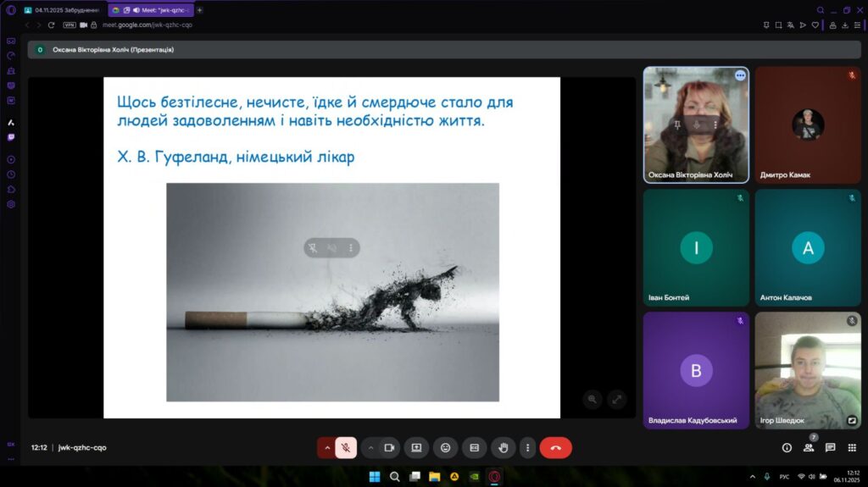The width and height of the screenshot is (868, 487).
Task: Leave the call with red hang-up button
Action: click(x=555, y=447)
